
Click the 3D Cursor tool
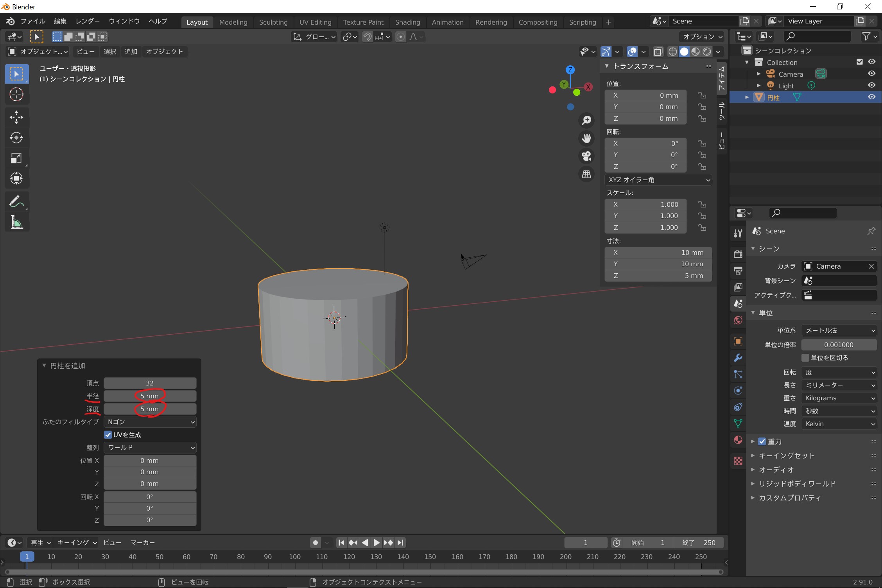coord(16,94)
